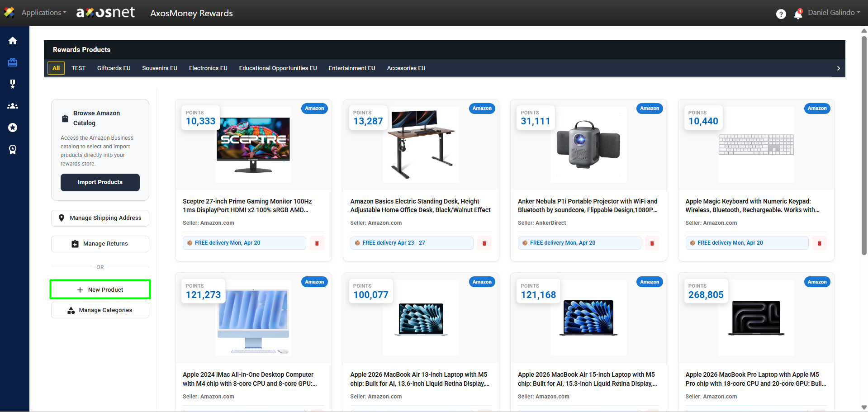Open the Amazon Basics Standing Desk thumbnail
Image resolution: width=868 pixels, height=412 pixels.
[x=421, y=145]
